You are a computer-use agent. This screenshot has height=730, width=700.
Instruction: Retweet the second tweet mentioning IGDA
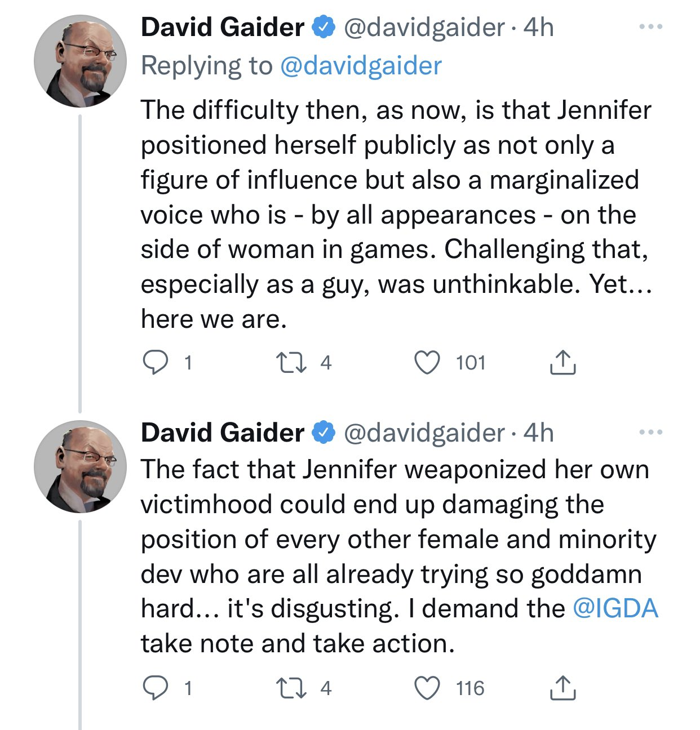pos(291,688)
